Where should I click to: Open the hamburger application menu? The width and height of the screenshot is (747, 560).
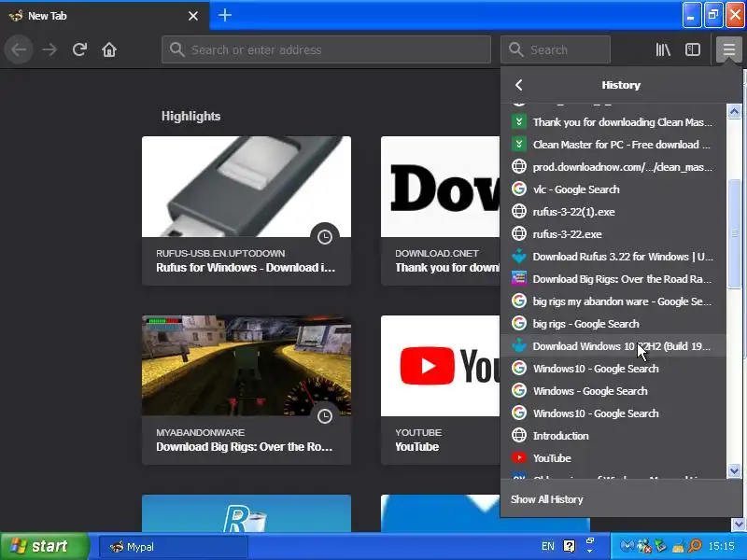coord(728,49)
